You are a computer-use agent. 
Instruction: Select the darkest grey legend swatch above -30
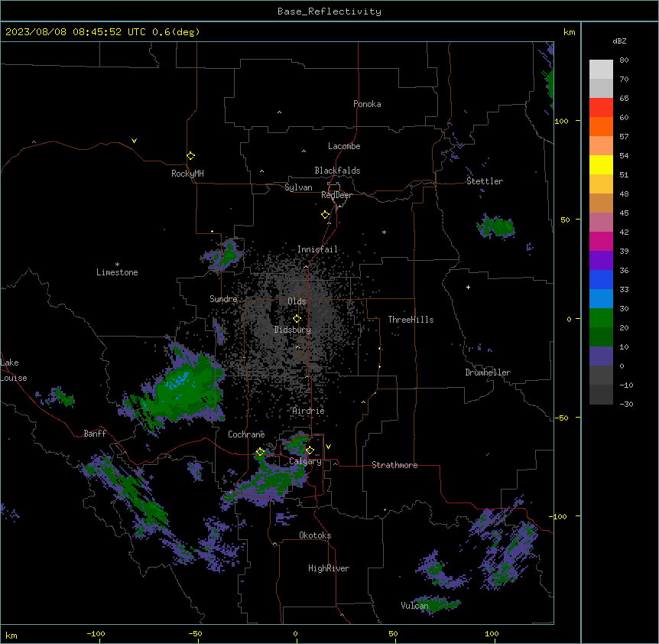click(x=601, y=395)
